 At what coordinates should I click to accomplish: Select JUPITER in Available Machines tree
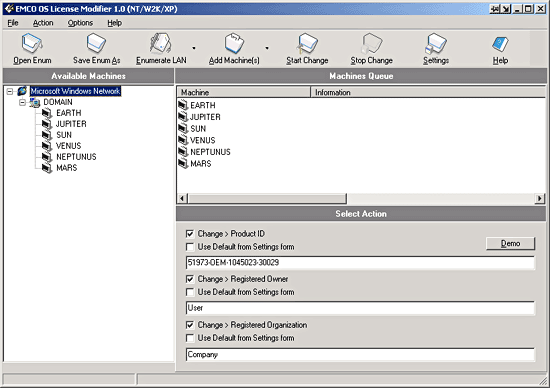click(x=71, y=124)
